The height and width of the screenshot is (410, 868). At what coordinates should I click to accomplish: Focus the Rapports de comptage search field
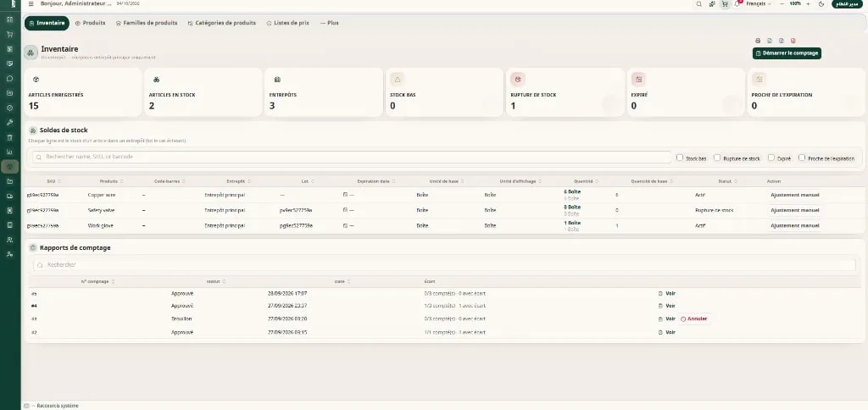[444, 265]
